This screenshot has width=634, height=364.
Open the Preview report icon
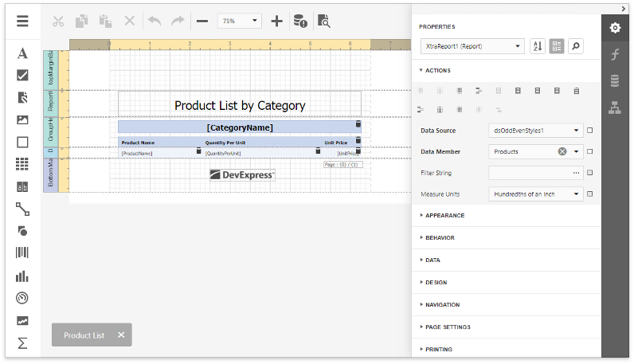(x=323, y=21)
